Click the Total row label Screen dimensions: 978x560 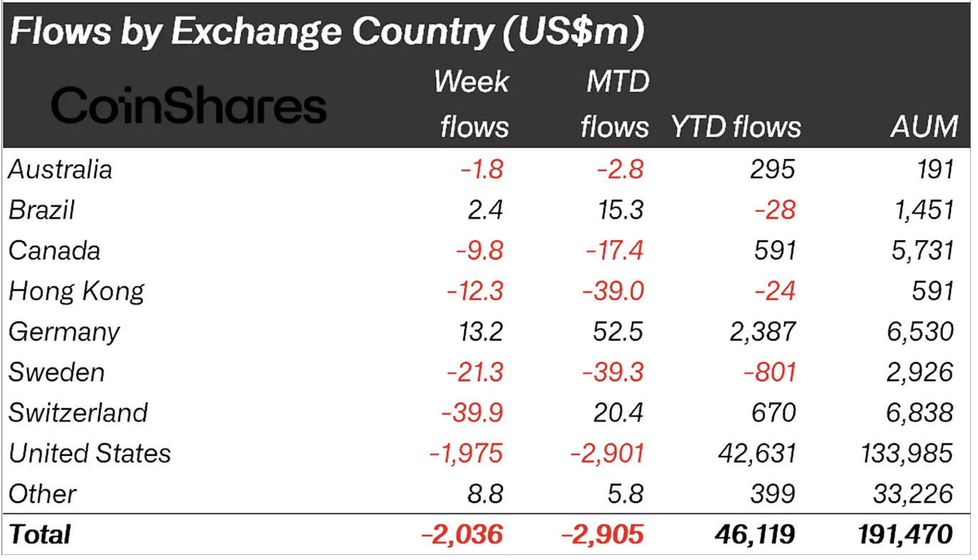point(39,534)
